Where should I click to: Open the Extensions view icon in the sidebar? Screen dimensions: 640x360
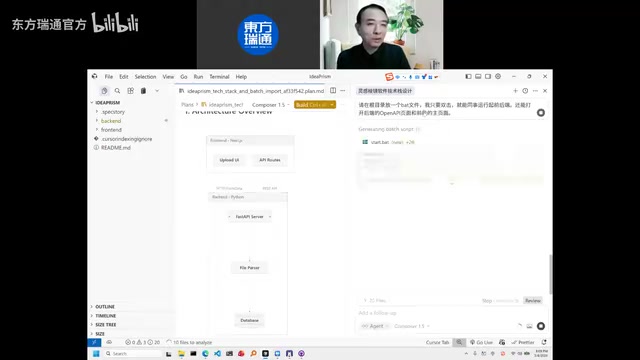tap(131, 91)
